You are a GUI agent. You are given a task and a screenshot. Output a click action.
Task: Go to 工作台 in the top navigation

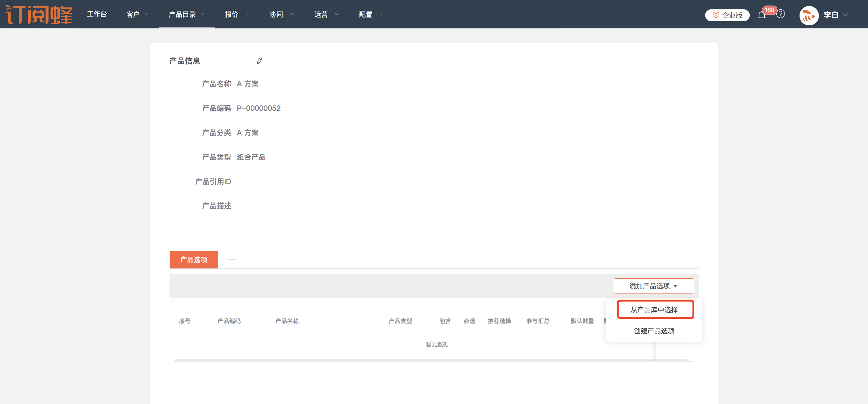97,14
